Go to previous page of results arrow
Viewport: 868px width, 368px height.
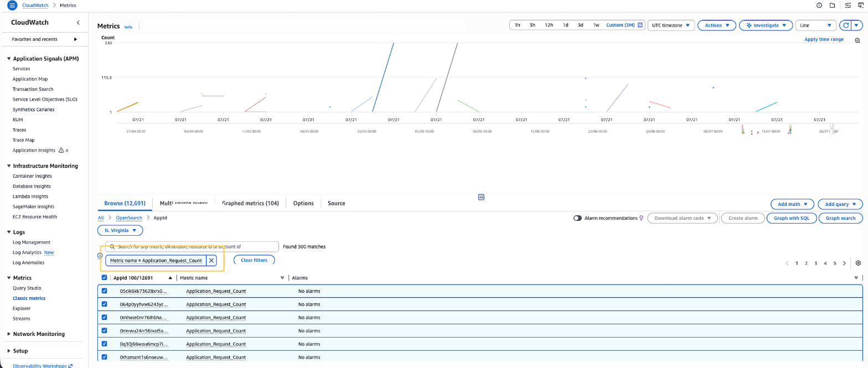pos(787,263)
